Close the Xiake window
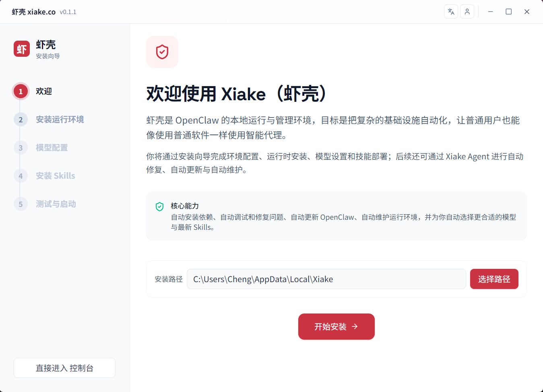The width and height of the screenshot is (543, 392). [x=527, y=12]
